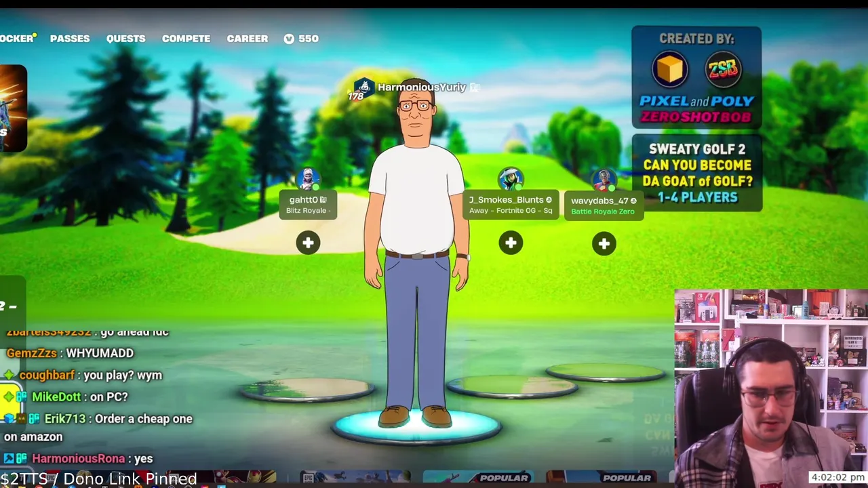Click teal badge beside MikeDott
868x488 pixels.
point(21,396)
